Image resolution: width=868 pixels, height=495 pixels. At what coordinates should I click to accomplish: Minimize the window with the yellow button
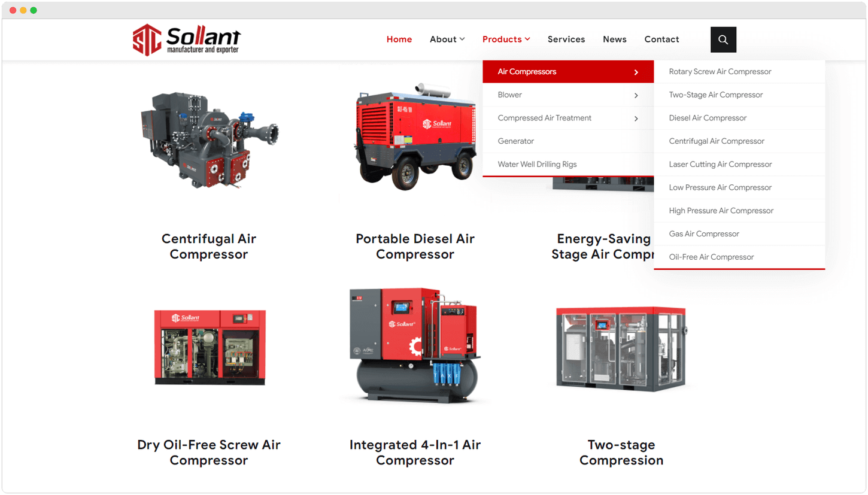[23, 10]
